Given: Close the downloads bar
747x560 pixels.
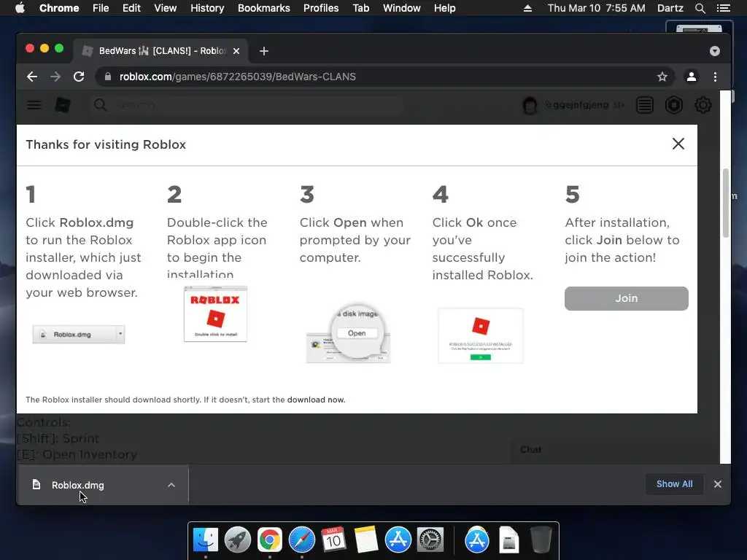Looking at the screenshot, I should point(718,484).
